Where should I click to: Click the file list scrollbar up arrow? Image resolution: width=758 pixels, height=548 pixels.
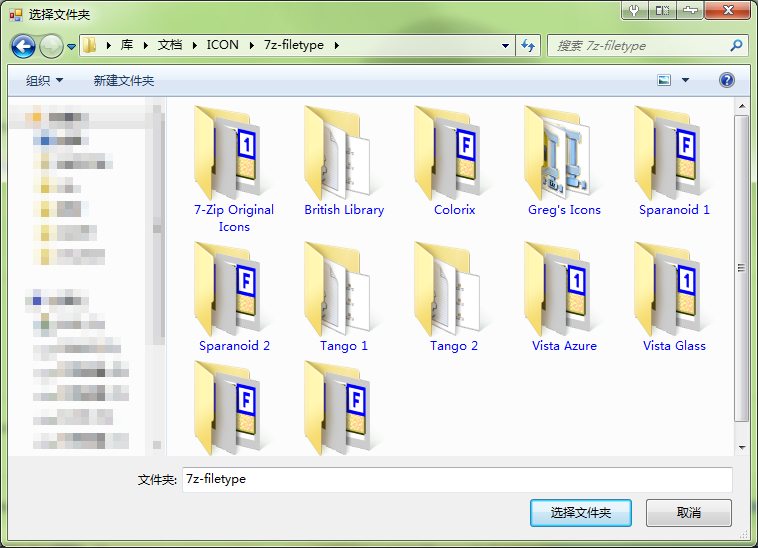point(742,106)
